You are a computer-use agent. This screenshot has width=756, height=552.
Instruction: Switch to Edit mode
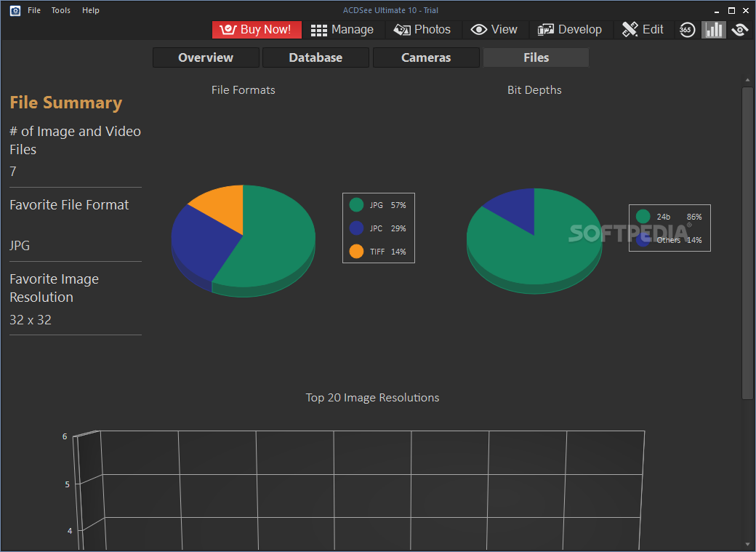coord(643,30)
